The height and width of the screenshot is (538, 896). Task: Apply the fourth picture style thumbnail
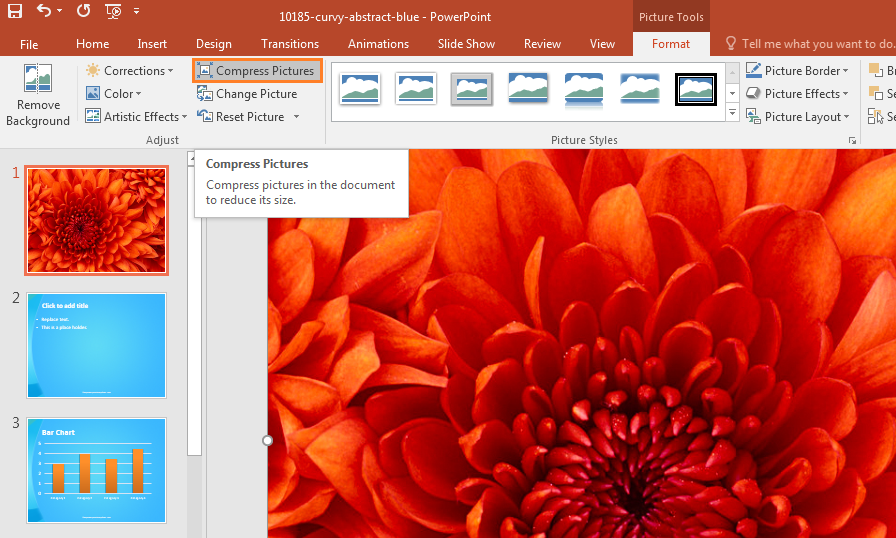[527, 89]
